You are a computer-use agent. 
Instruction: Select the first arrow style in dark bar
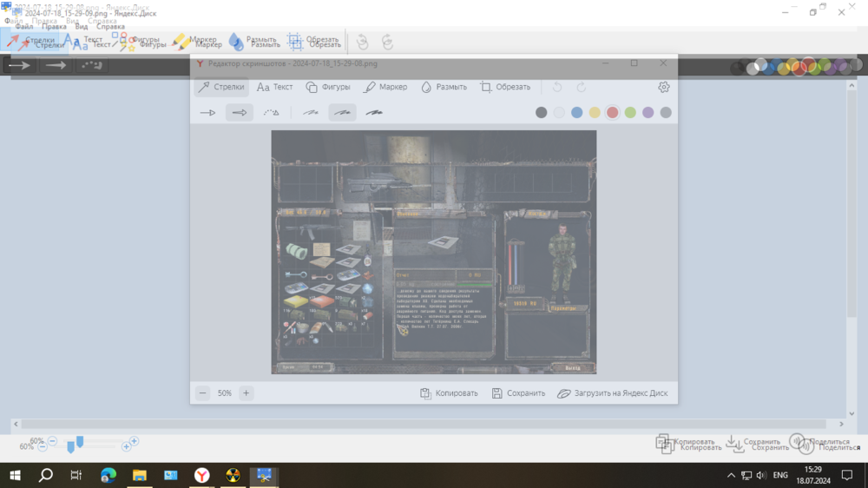(x=19, y=65)
